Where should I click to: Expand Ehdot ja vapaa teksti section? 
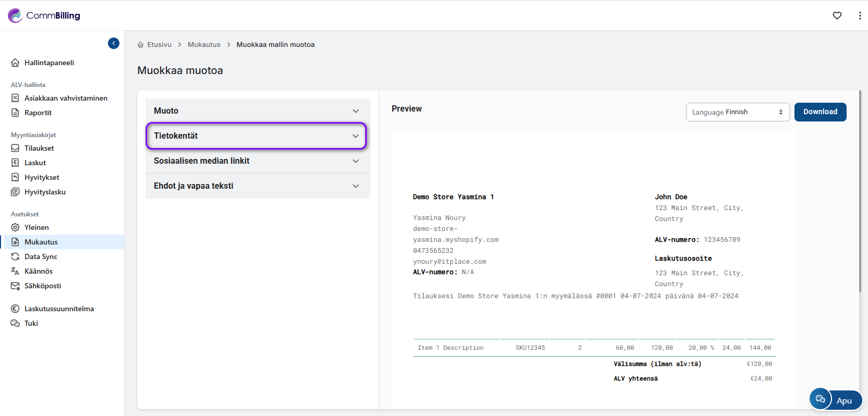point(258,186)
